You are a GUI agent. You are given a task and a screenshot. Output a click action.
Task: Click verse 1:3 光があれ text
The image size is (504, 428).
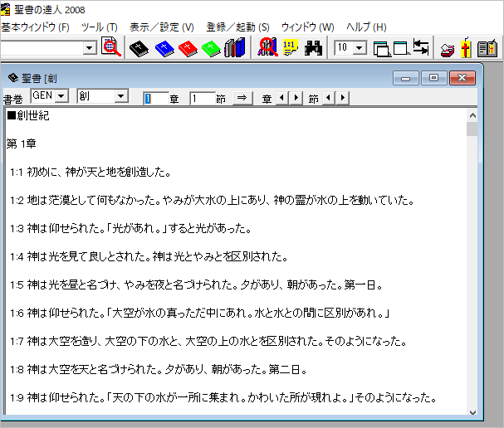pyautogui.click(x=130, y=228)
